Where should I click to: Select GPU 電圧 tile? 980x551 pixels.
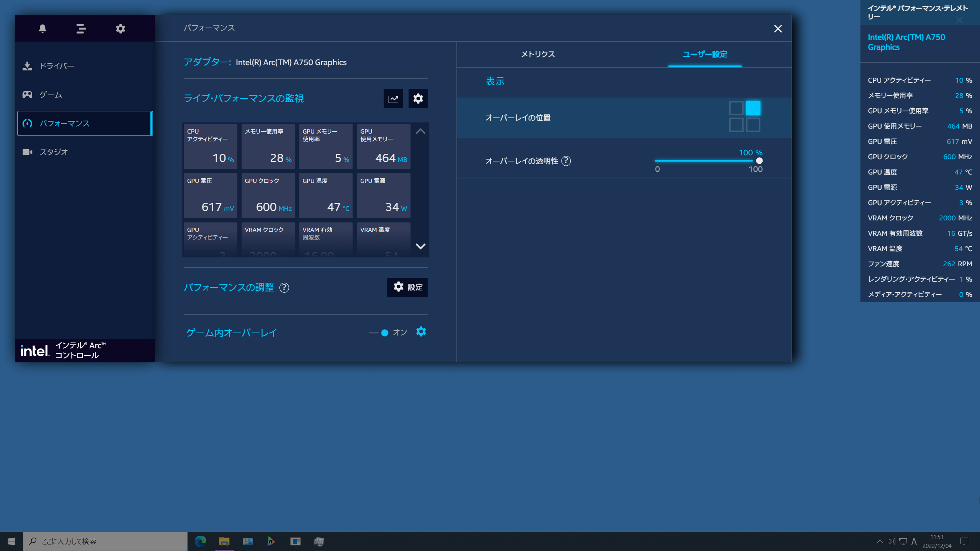(210, 196)
